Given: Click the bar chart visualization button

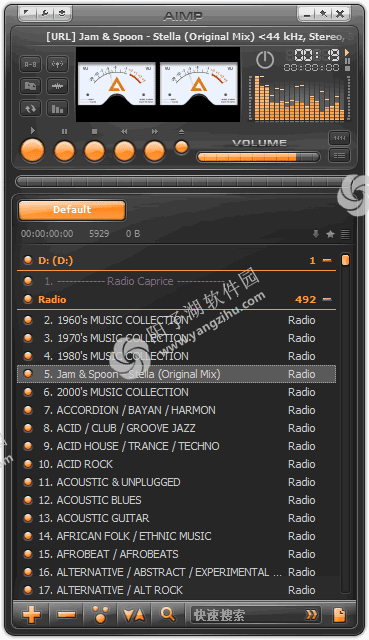Looking at the screenshot, I should point(58,109).
